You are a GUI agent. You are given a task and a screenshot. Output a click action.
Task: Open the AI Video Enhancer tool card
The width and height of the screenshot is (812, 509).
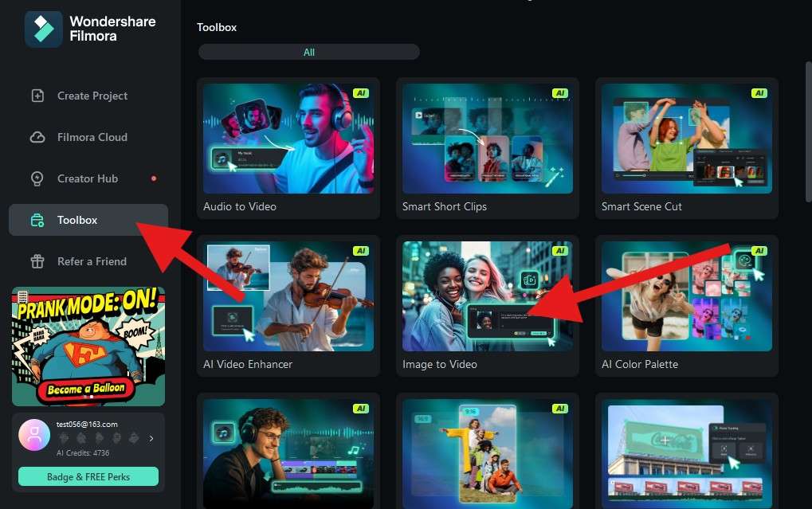(x=288, y=307)
